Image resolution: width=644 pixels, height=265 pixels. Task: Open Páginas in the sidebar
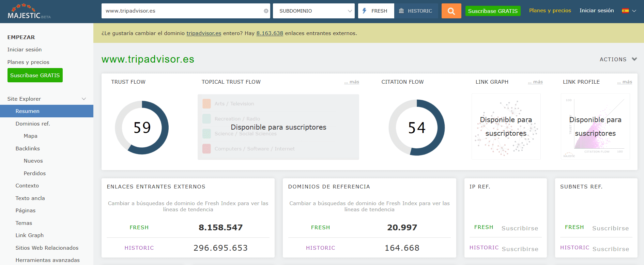[x=26, y=211]
